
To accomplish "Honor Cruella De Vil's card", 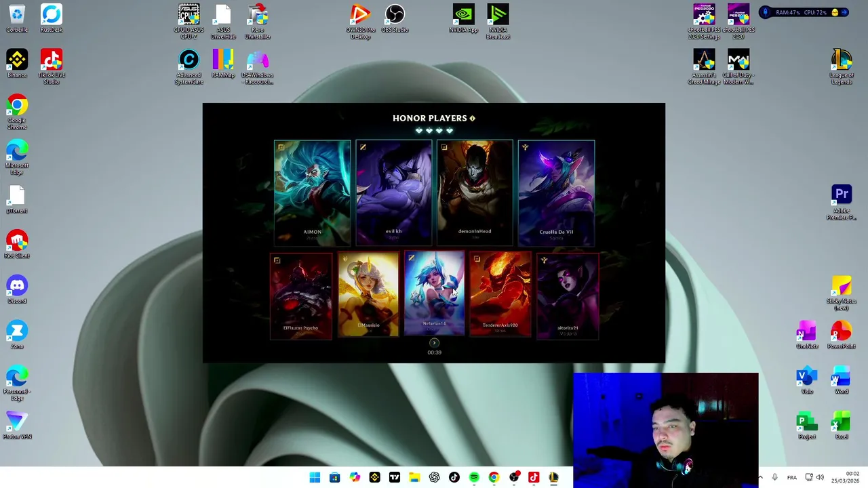I will (x=556, y=192).
